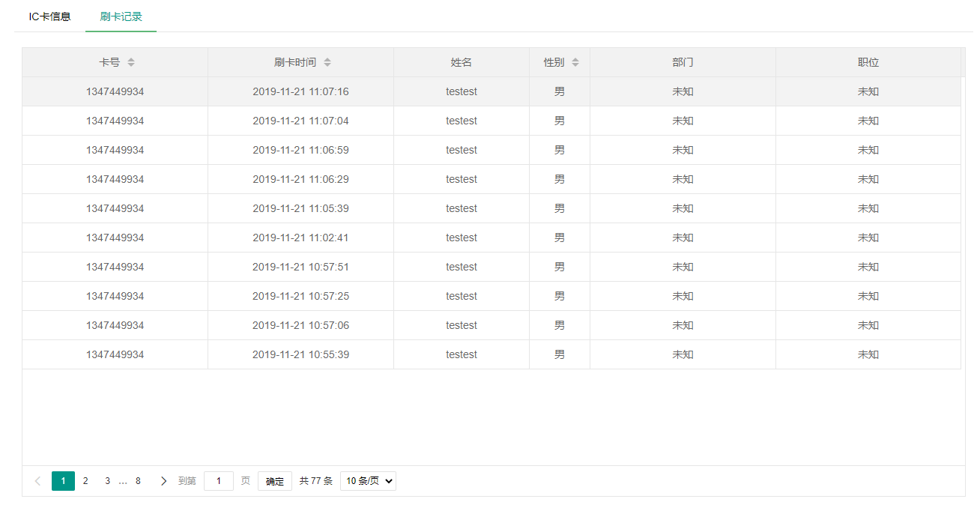Select the swipe time 2019-11-21 11:02:41

300,238
